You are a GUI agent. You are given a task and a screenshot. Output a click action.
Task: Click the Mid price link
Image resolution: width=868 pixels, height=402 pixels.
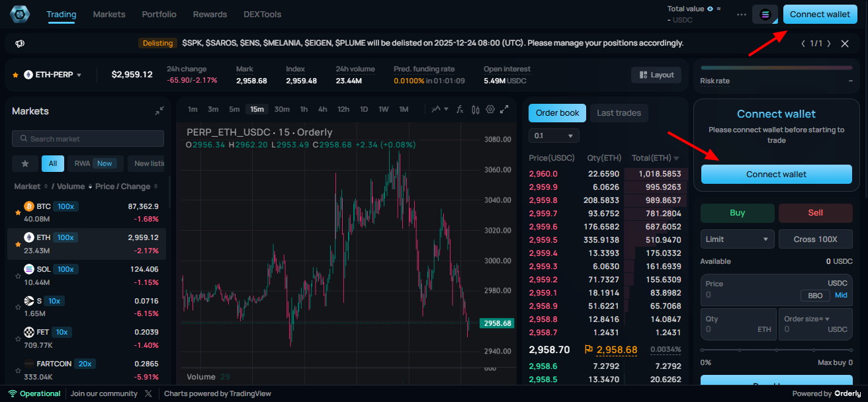point(841,296)
